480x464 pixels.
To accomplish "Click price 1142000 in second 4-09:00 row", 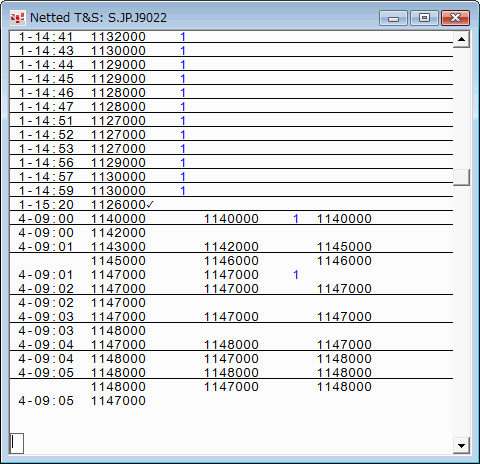I will [118, 233].
